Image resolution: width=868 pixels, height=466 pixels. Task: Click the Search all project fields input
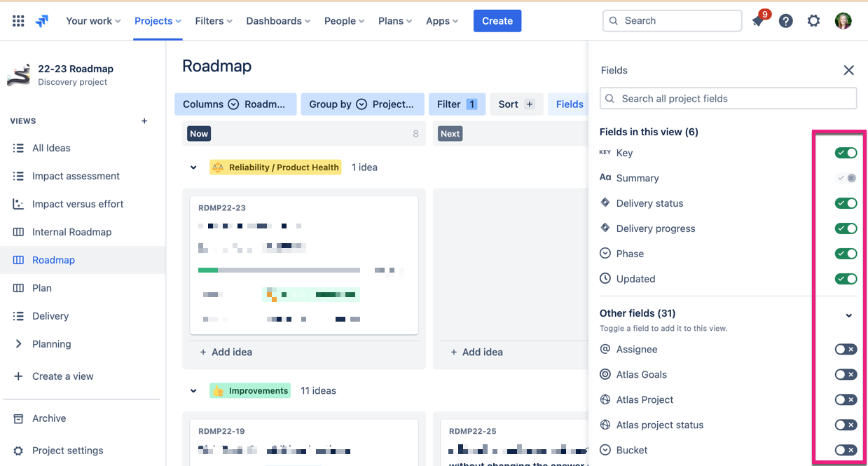coord(728,98)
